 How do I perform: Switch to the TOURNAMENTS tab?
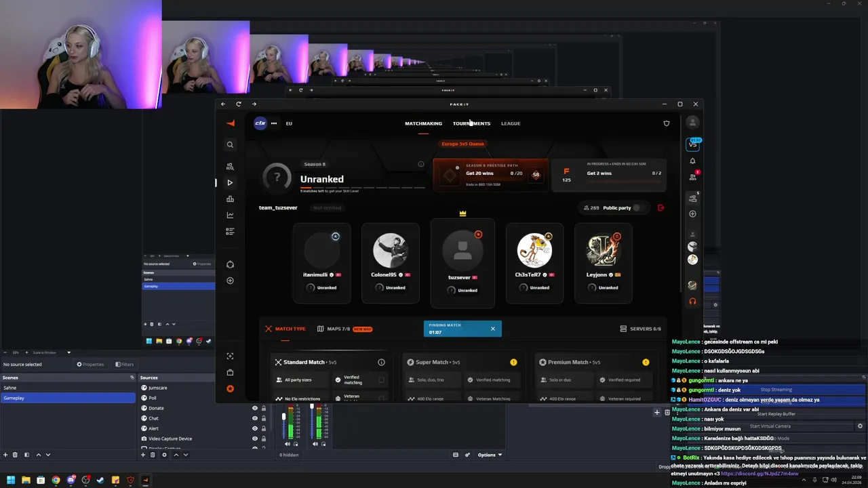pos(471,123)
